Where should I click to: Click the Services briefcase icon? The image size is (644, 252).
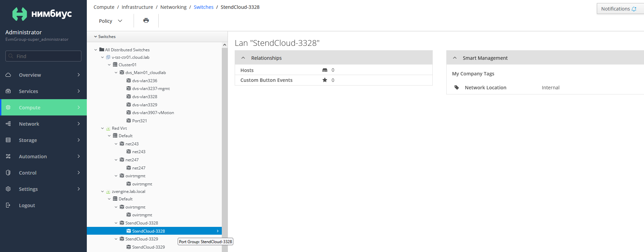tap(8, 91)
